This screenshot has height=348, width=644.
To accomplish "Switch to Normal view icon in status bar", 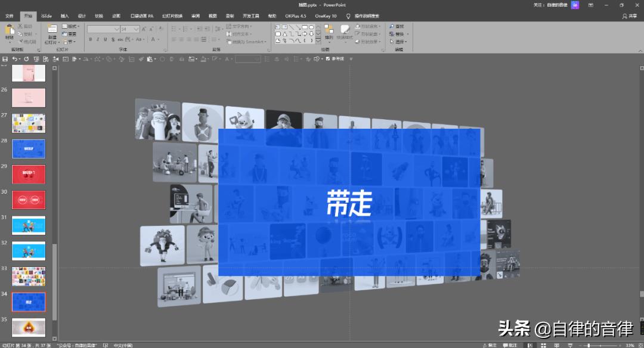I will point(530,345).
